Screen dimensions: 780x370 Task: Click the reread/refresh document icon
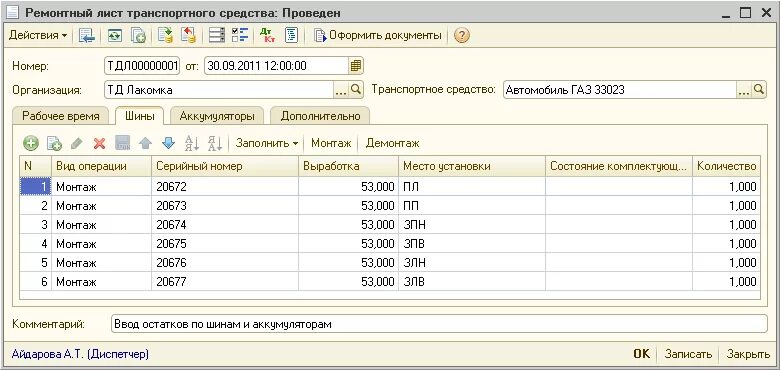click(x=115, y=35)
